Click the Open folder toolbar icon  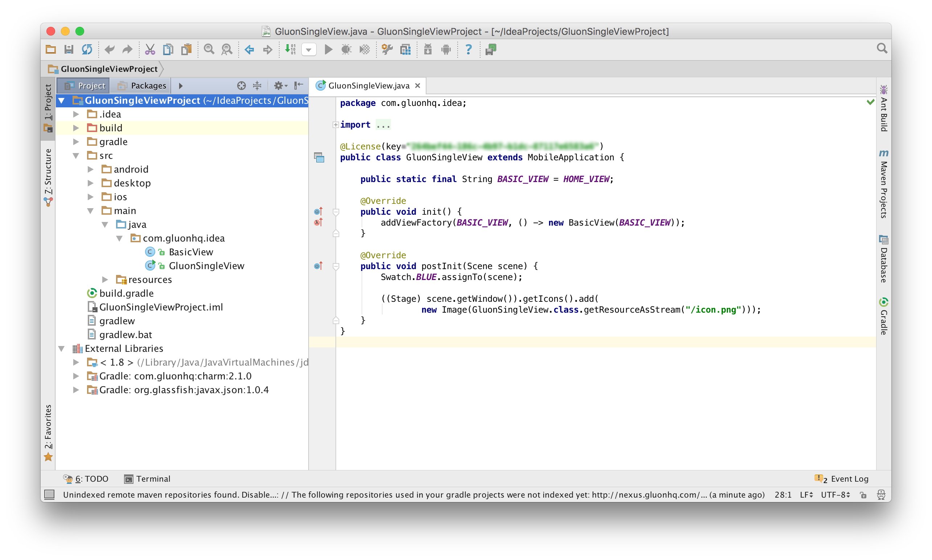[x=50, y=49]
